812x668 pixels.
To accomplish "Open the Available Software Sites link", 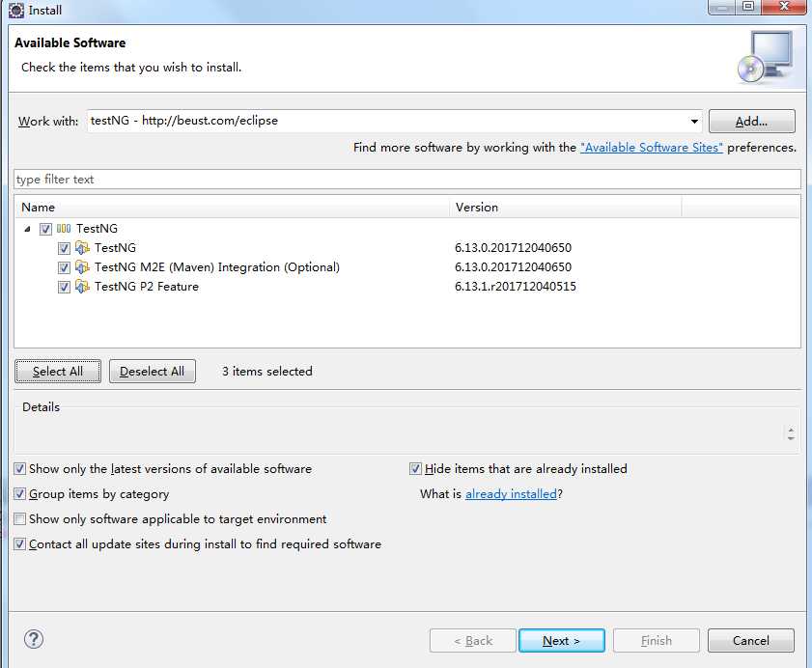I will pyautogui.click(x=652, y=148).
